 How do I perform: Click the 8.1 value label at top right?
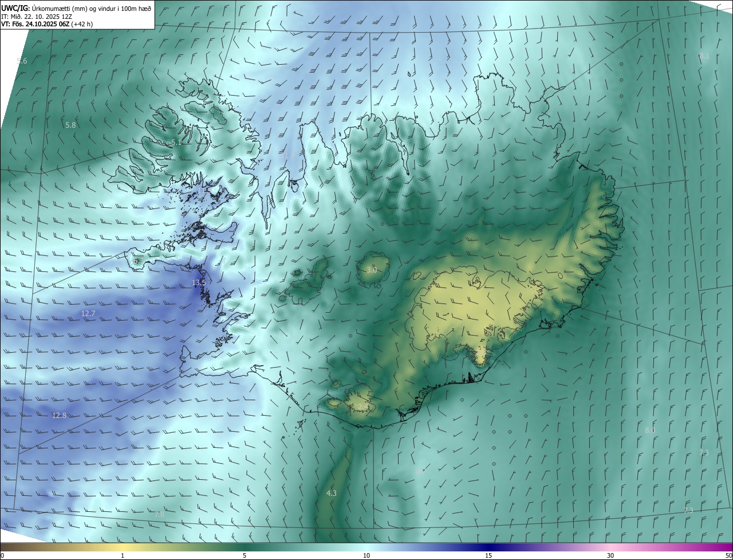pos(704,56)
